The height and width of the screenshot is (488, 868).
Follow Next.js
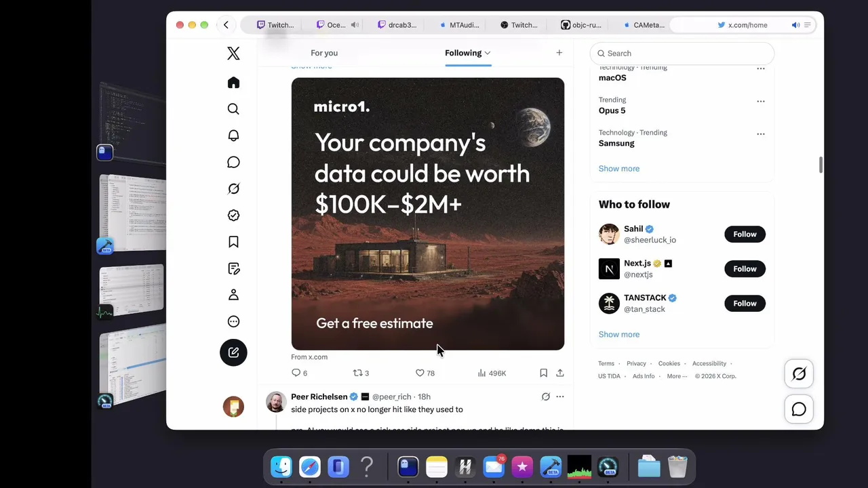pos(745,269)
